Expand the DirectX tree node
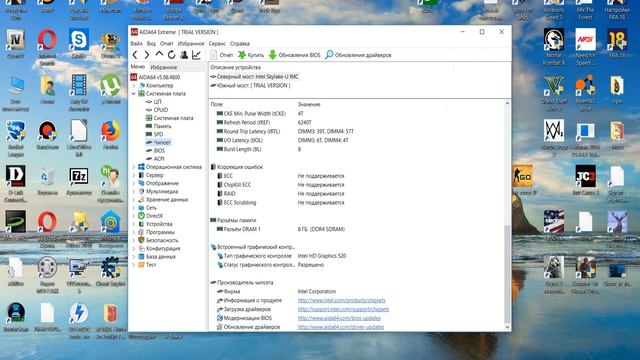The image size is (640, 360). click(x=134, y=216)
